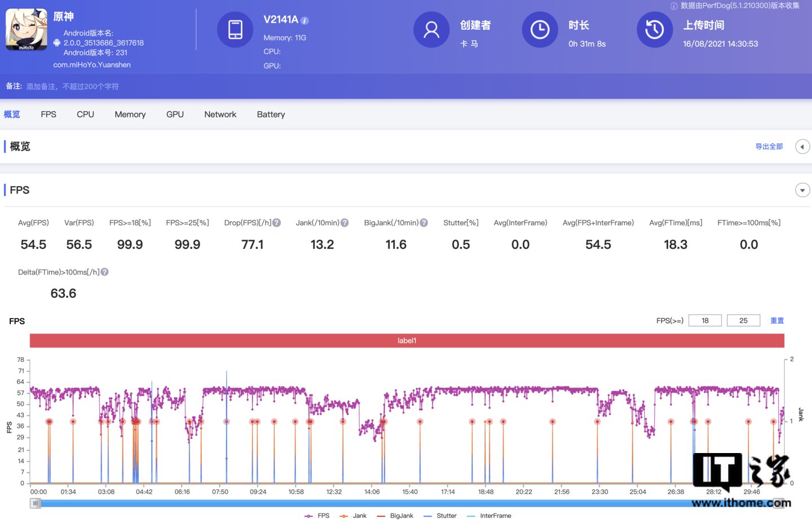Click the Memory: 11G text
The width and height of the screenshot is (812, 523).
pyautogui.click(x=285, y=38)
